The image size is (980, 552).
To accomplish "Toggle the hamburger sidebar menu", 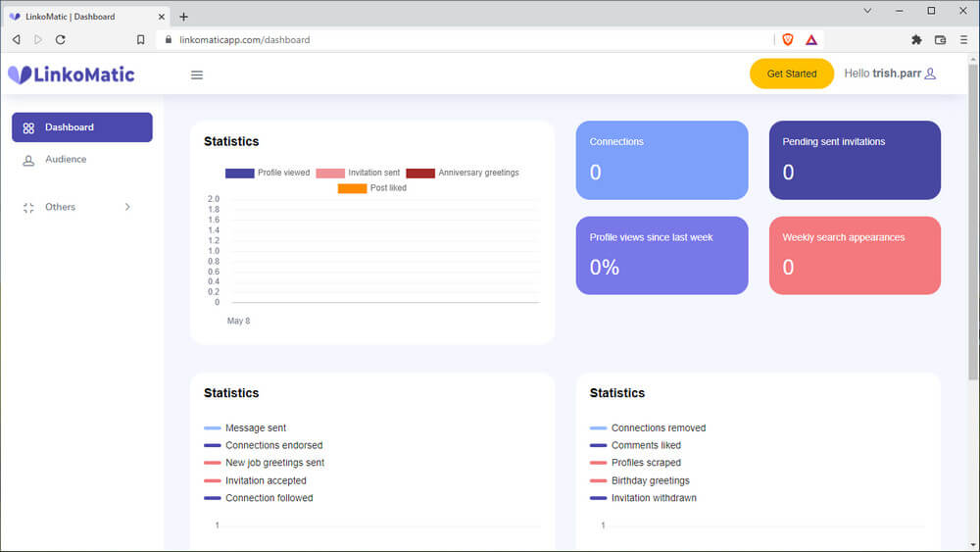I will (197, 75).
